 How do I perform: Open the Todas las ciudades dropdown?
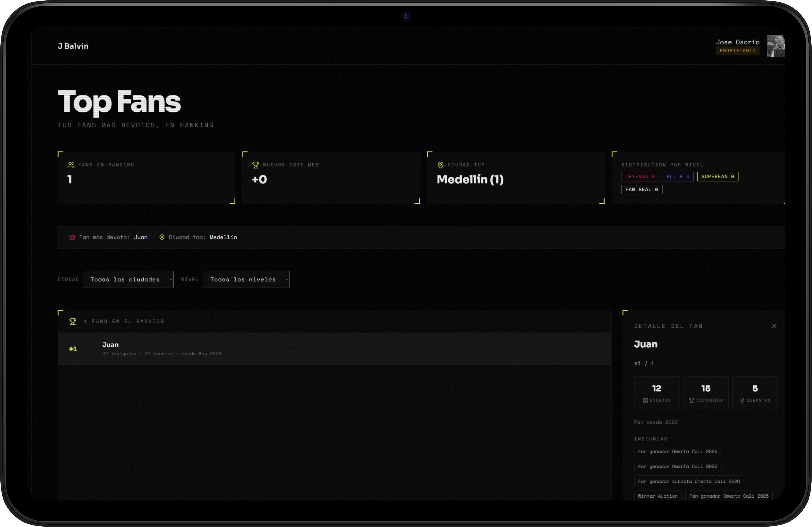(128, 280)
